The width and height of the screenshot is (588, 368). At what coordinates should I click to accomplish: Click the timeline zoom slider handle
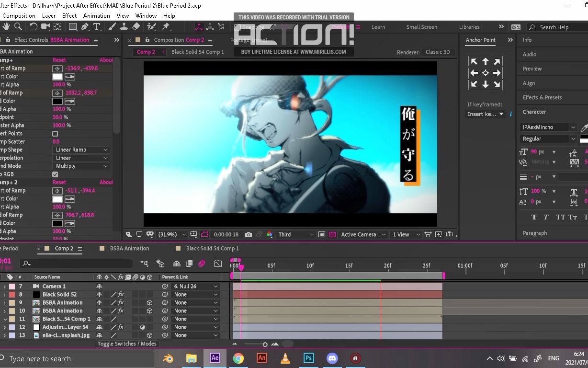[x=265, y=344]
